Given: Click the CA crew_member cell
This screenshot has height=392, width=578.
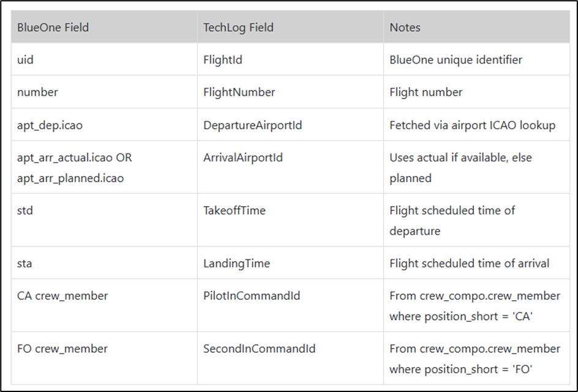Looking at the screenshot, I should coord(104,306).
